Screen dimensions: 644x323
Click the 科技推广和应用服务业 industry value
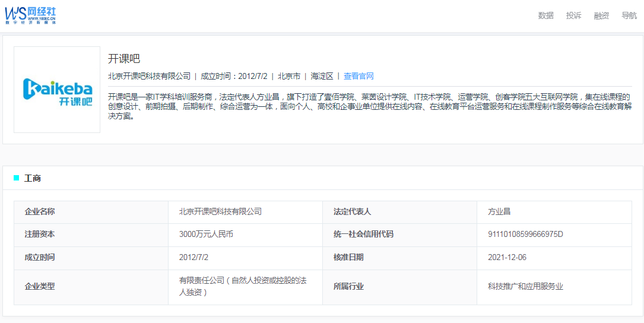point(525,286)
